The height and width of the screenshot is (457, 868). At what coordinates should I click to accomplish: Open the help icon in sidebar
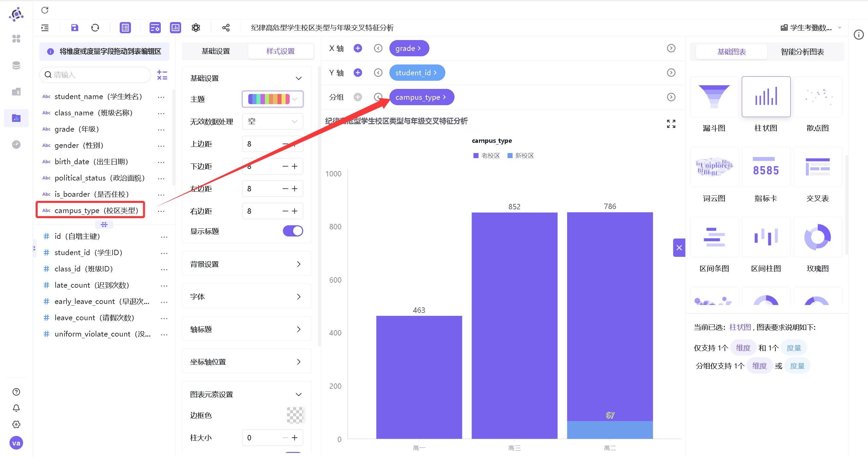click(16, 392)
